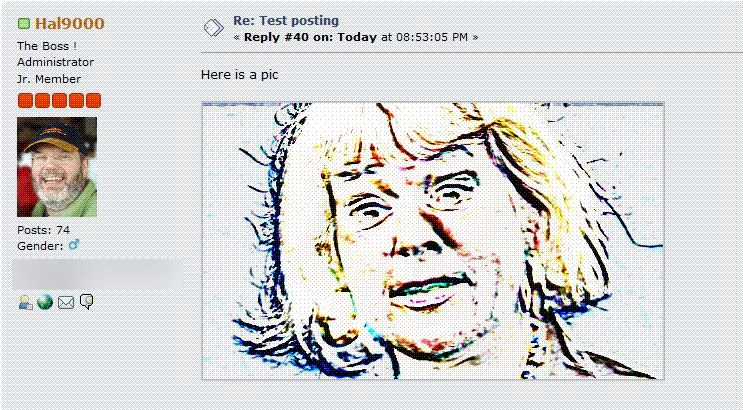This screenshot has height=410, width=743.
Task: Click the last orange rank pip
Action: click(x=93, y=100)
